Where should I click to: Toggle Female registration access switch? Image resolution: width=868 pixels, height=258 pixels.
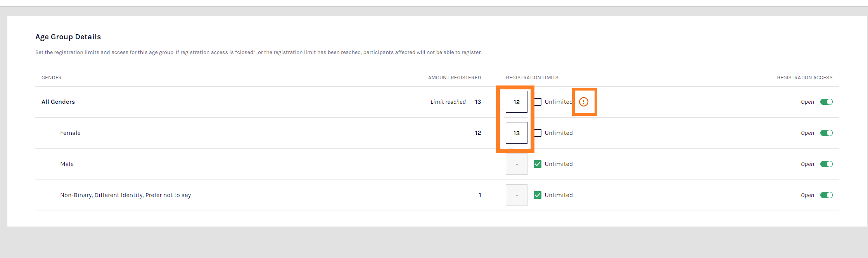(x=826, y=133)
